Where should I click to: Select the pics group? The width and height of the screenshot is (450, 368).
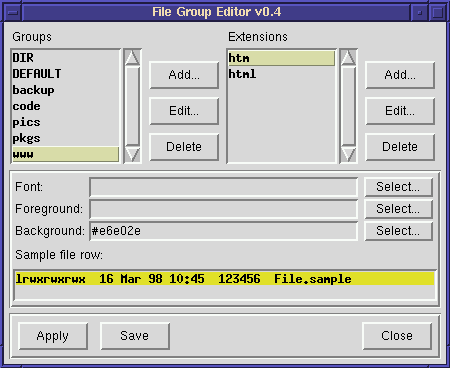(65, 122)
